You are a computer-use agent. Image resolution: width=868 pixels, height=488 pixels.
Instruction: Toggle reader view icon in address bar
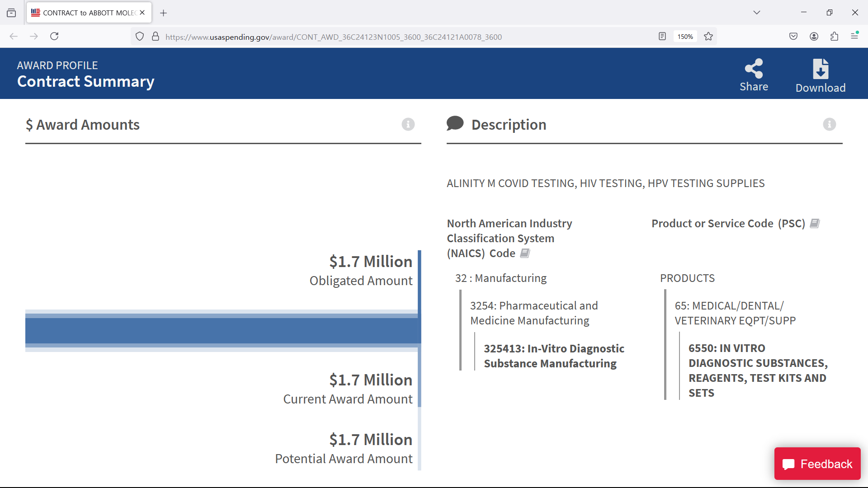click(662, 37)
